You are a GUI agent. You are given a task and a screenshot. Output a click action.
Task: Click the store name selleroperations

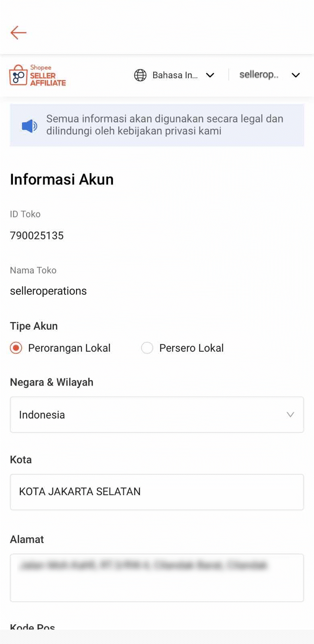coord(48,291)
